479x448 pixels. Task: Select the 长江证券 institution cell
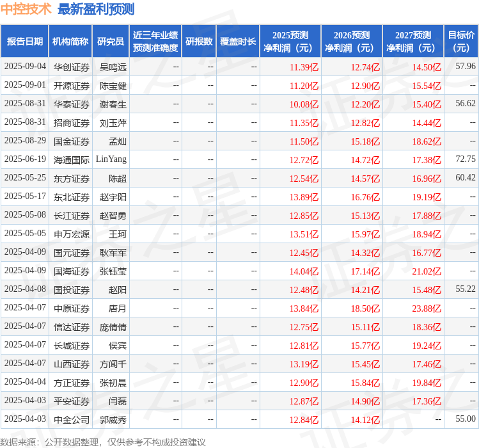(x=72, y=216)
